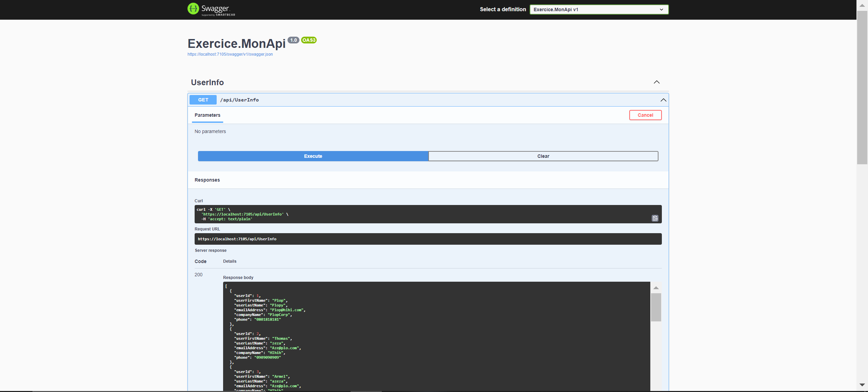Select the Request URL text field
The width and height of the screenshot is (868, 392).
[428, 239]
